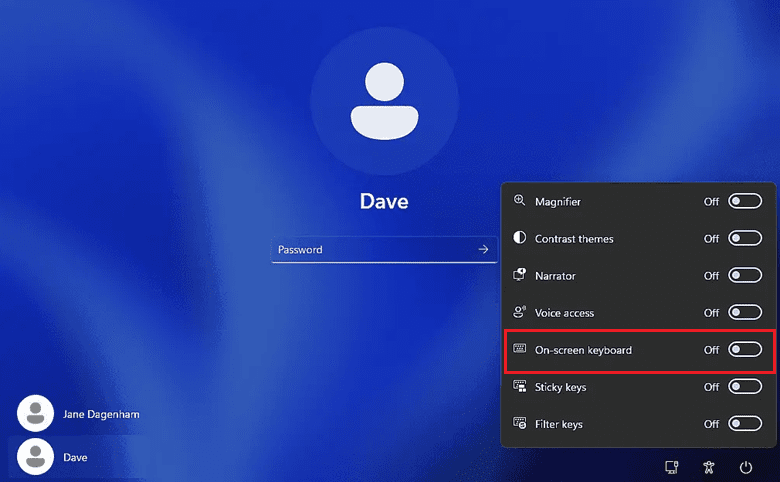Click the Off status next to Filter keys
Screen dimensions: 780x482
pyautogui.click(x=711, y=424)
